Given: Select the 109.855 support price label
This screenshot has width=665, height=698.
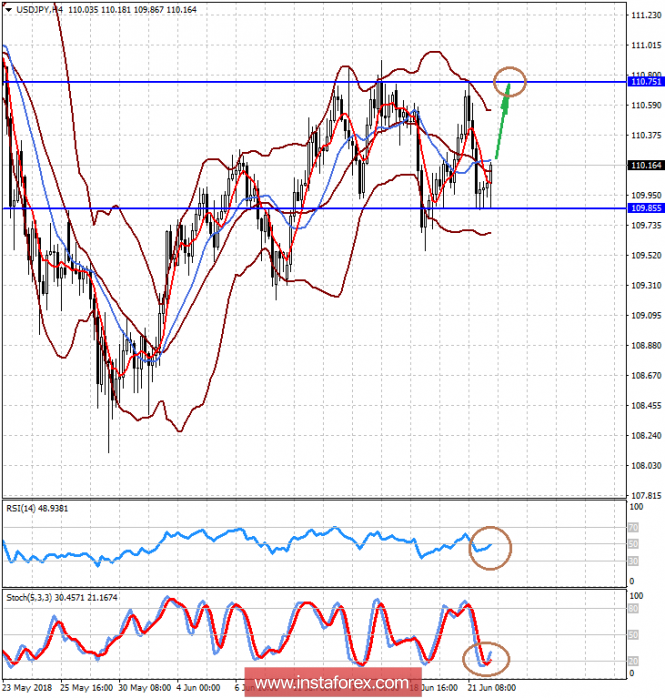Looking at the screenshot, I should click(645, 208).
